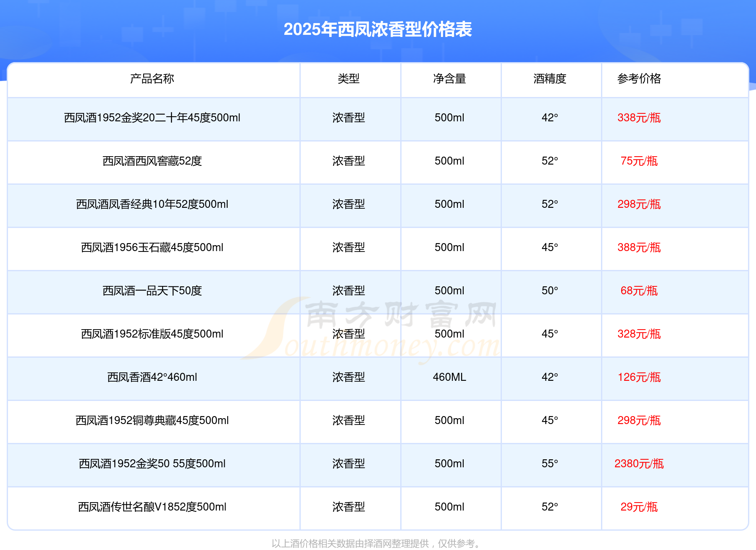Click 500ml in the 1956玉石藏 row
The image size is (756, 550).
pyautogui.click(x=449, y=247)
